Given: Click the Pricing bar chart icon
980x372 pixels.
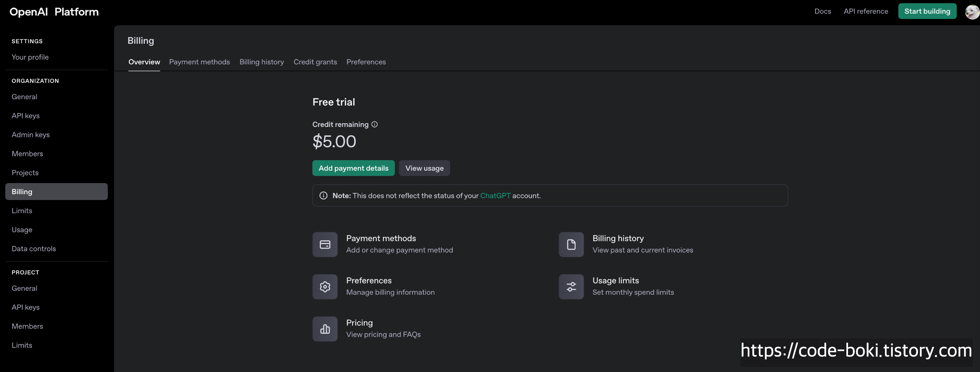Looking at the screenshot, I should (324, 329).
